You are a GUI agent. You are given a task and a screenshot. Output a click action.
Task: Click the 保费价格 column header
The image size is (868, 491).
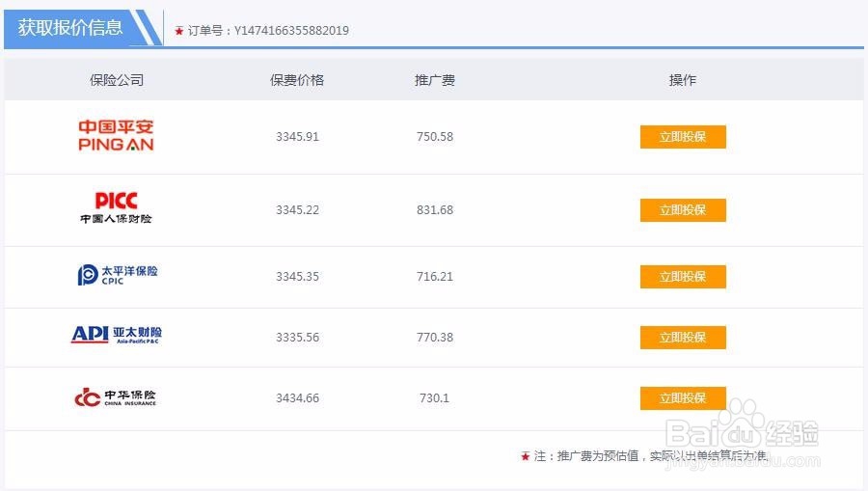click(297, 80)
